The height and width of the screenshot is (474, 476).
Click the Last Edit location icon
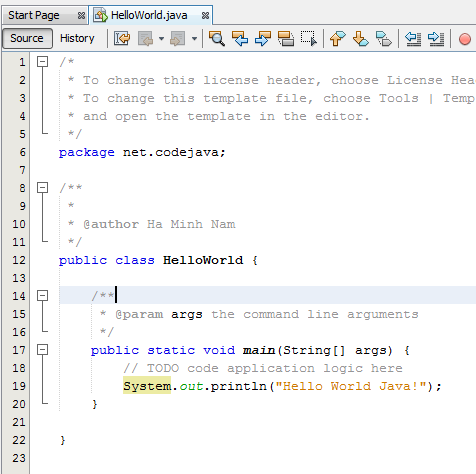pyautogui.click(x=122, y=38)
